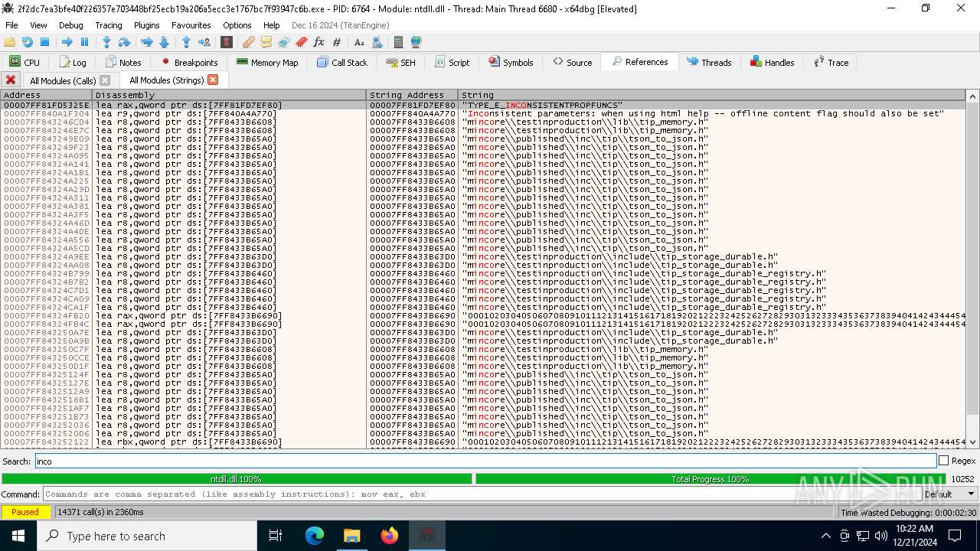Click the Run To User Code icon

coord(204,42)
